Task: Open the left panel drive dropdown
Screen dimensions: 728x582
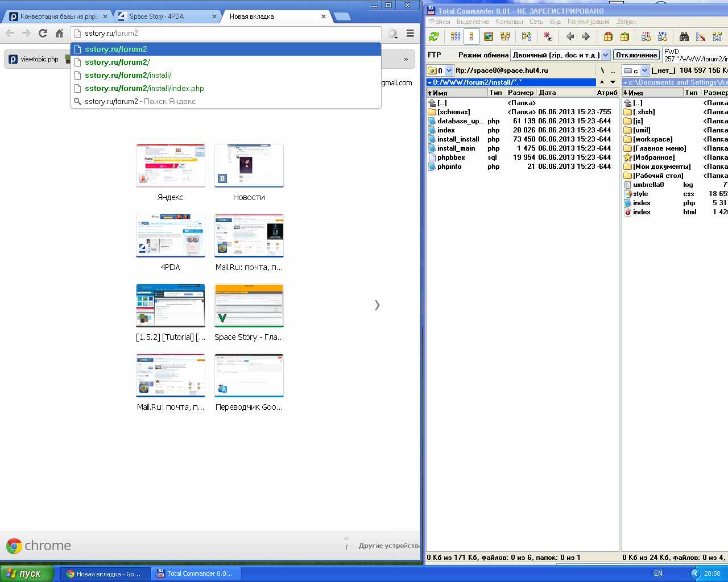Action: (449, 70)
